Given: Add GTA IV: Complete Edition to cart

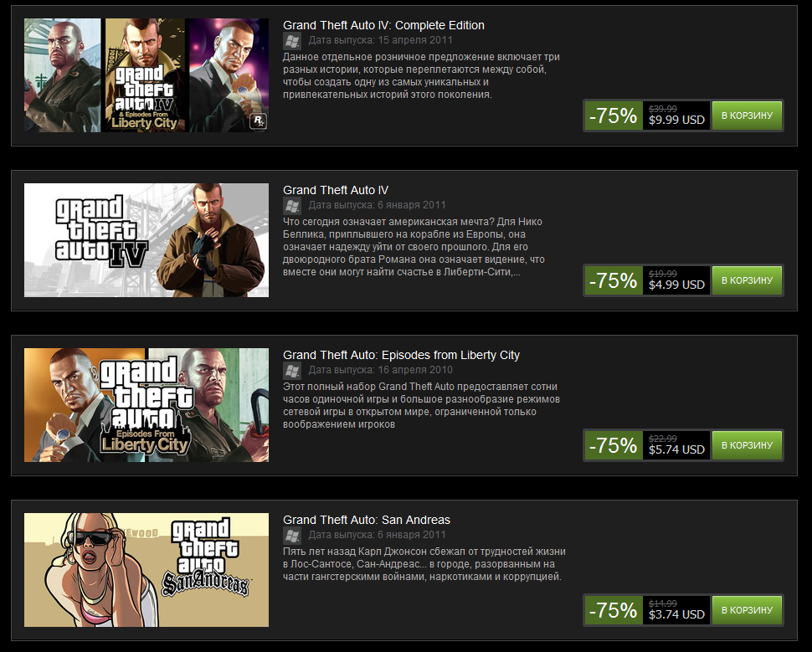Looking at the screenshot, I should (x=747, y=116).
